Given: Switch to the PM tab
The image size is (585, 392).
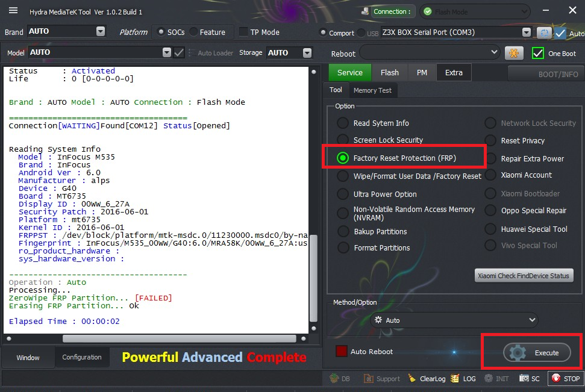Looking at the screenshot, I should 422,72.
